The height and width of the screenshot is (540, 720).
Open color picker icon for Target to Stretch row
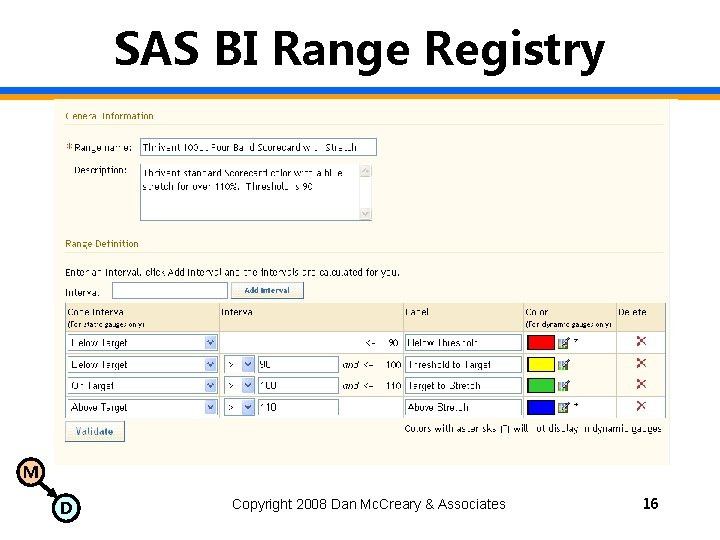563,386
